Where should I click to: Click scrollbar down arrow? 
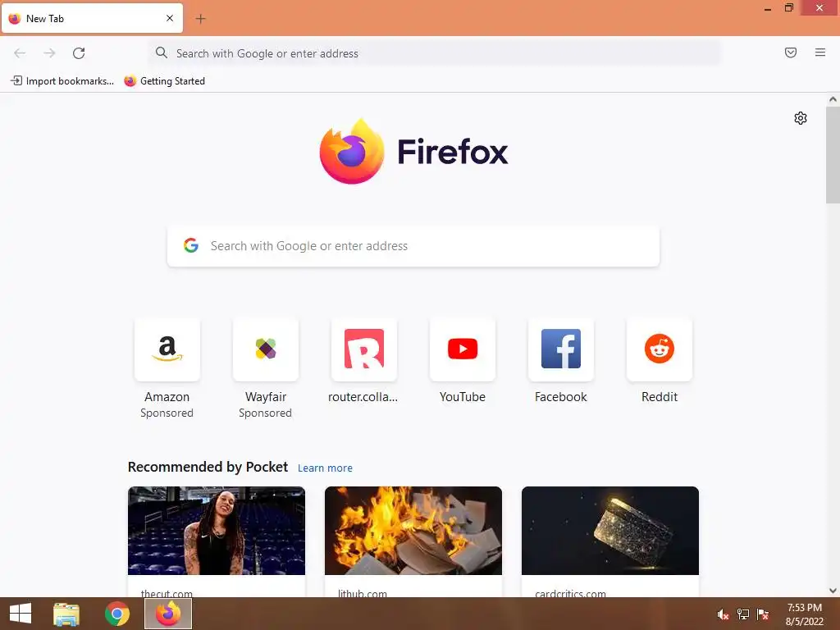coord(833,591)
